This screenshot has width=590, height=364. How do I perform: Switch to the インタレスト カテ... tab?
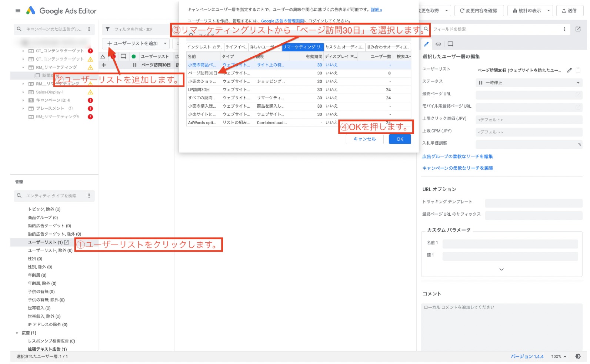(205, 47)
